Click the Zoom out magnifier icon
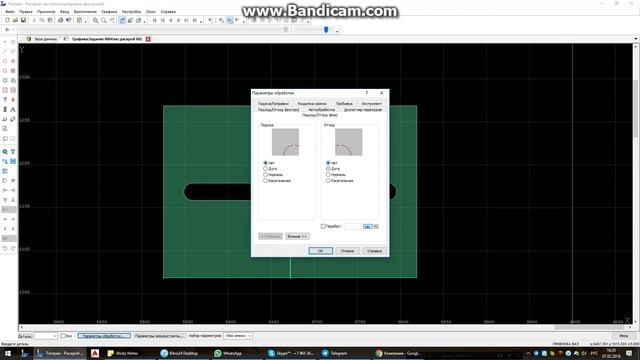This screenshot has height=360, width=640. tap(103, 20)
